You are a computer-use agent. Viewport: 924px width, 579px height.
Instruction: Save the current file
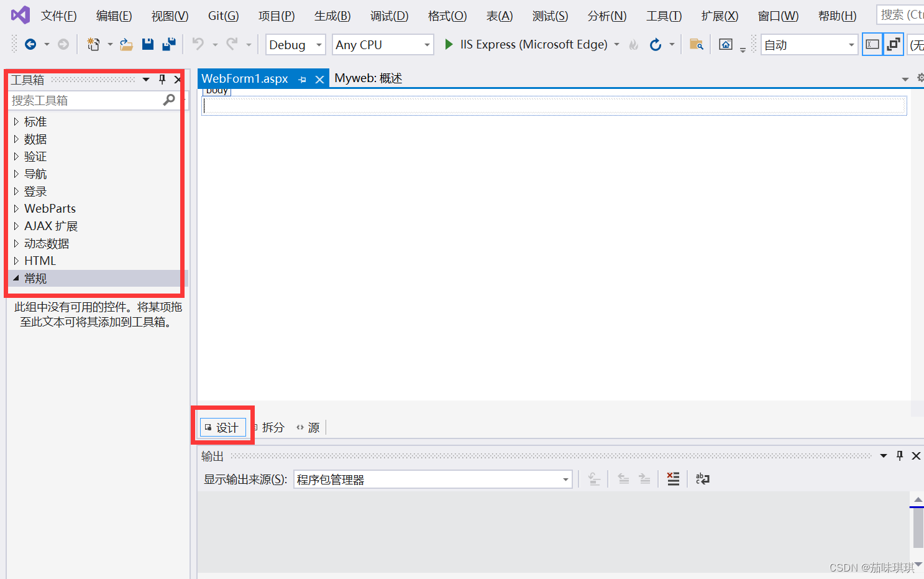[148, 44]
